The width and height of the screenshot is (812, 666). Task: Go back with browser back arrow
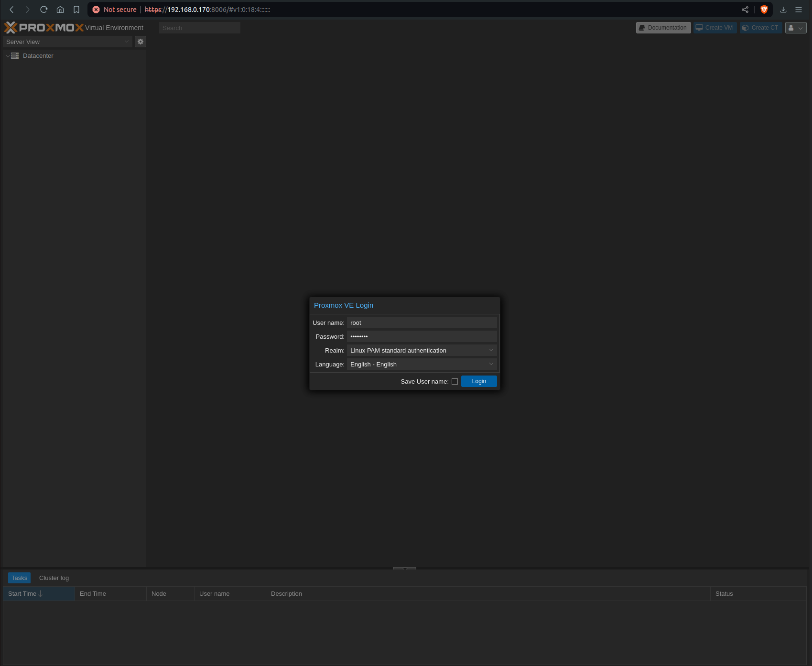(11, 10)
